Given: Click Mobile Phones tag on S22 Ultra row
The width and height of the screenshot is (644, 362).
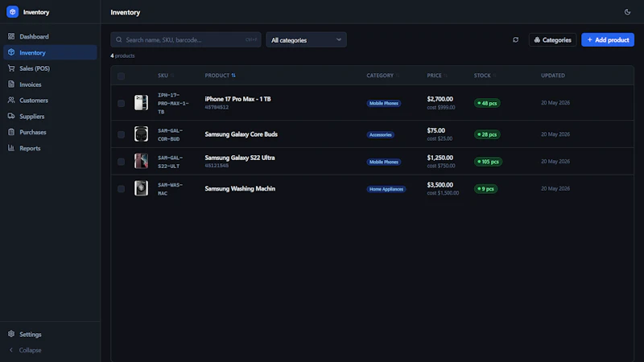Looking at the screenshot, I should click(384, 162).
